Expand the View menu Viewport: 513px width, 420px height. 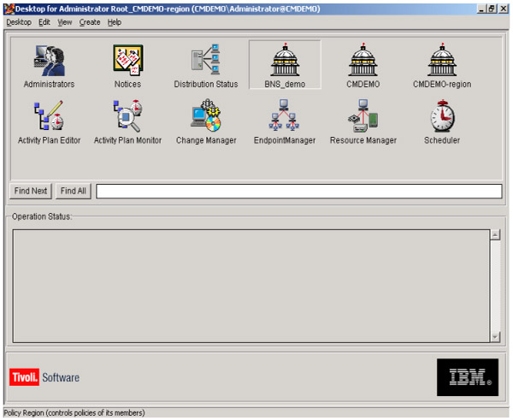(x=65, y=22)
